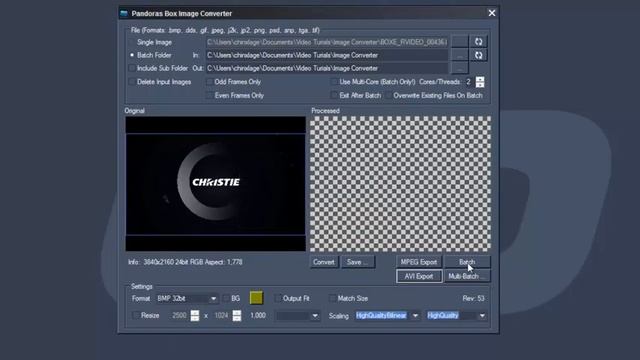The width and height of the screenshot is (640, 360).
Task: Open the Format dropdown showing BMP 32bit
Action: pyautogui.click(x=187, y=299)
